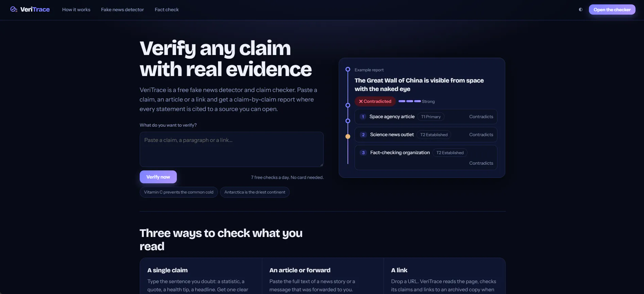This screenshot has width=644, height=294.
Task: Click the T1 Primary tier tag
Action: 431,117
